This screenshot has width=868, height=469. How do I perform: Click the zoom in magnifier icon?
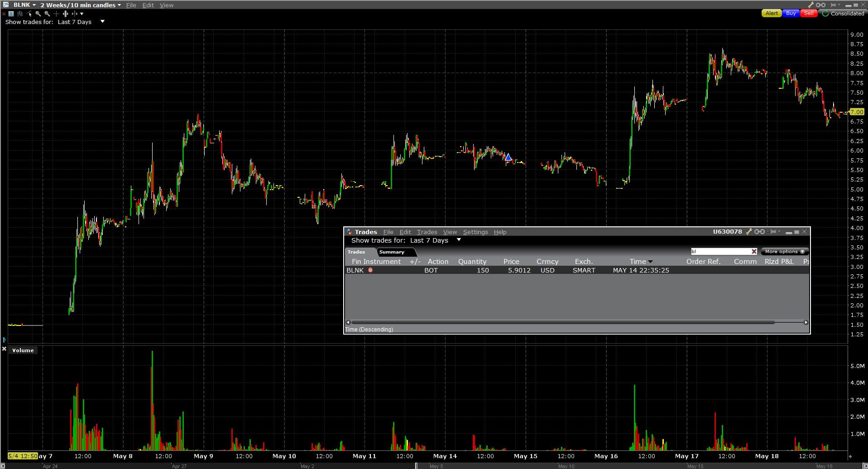[x=38, y=14]
